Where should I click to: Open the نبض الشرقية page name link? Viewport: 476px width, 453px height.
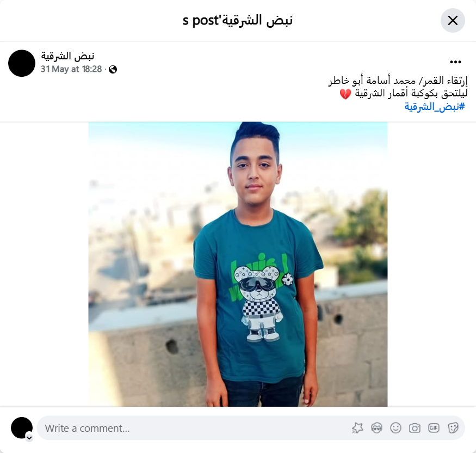click(67, 56)
